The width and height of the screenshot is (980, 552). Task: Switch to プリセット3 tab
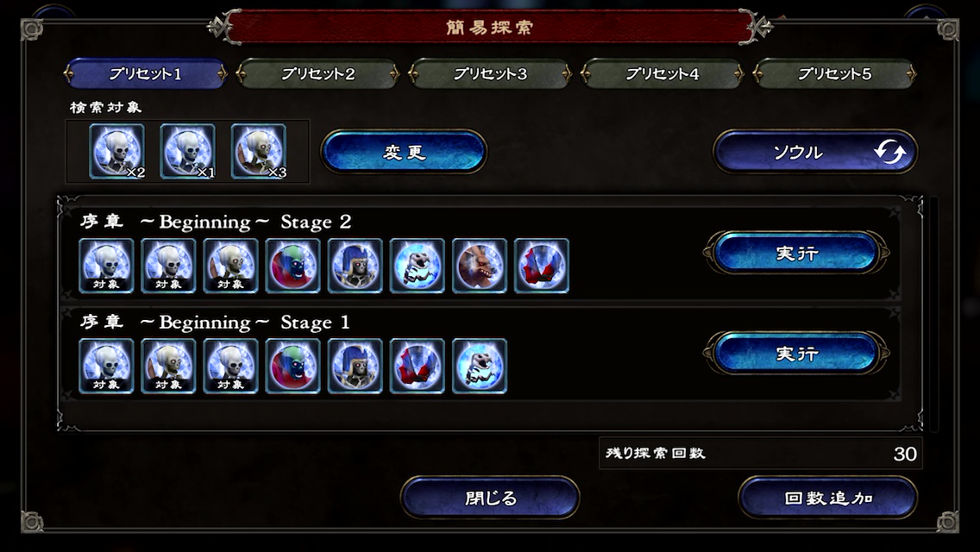pyautogui.click(x=490, y=74)
